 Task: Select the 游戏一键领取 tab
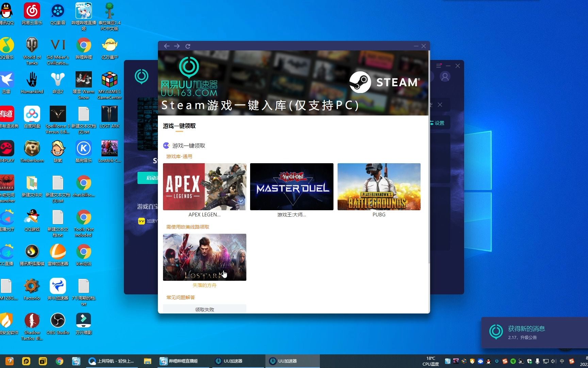coord(179,126)
